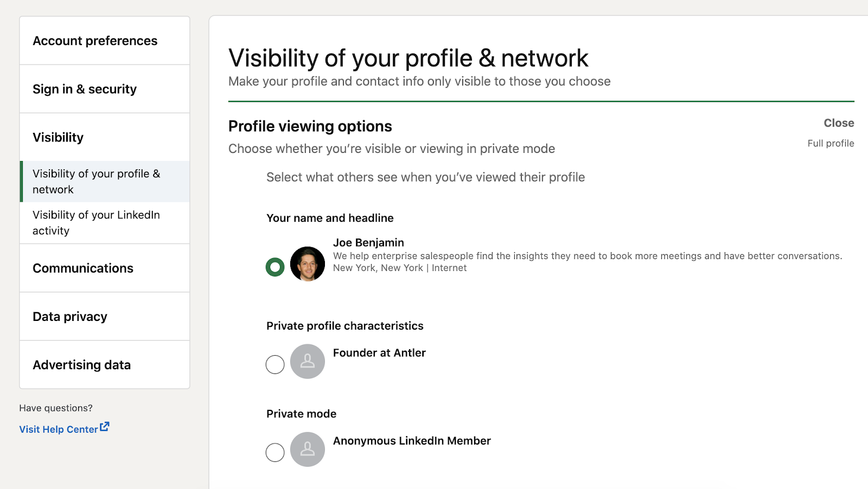868x489 pixels.
Task: Click the Visit Help Center link
Action: pyautogui.click(x=59, y=429)
